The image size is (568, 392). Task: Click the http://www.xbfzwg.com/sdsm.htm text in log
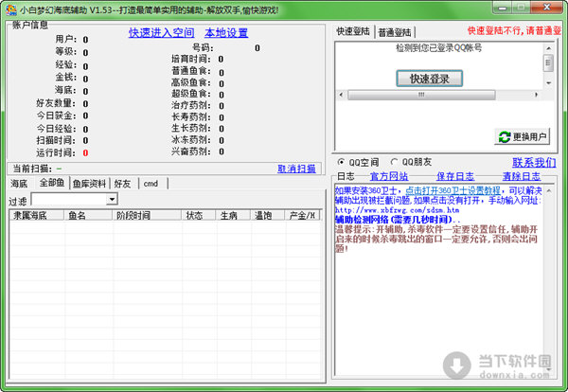tap(397, 210)
